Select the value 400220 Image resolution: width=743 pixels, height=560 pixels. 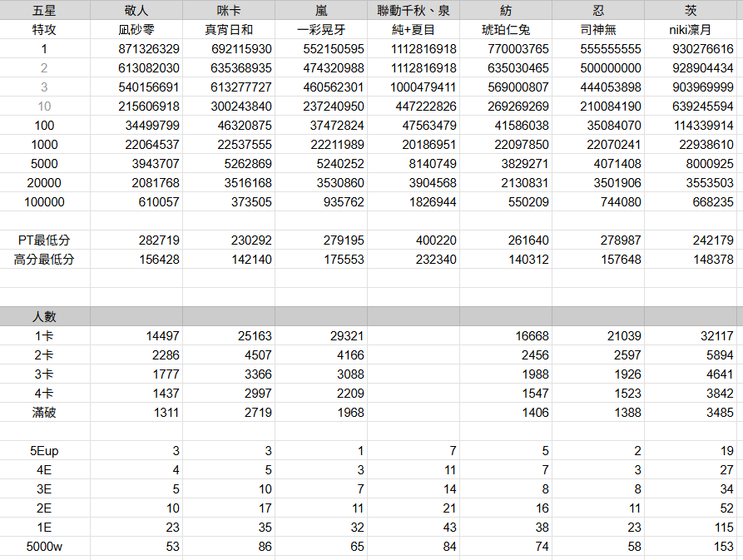(x=436, y=240)
